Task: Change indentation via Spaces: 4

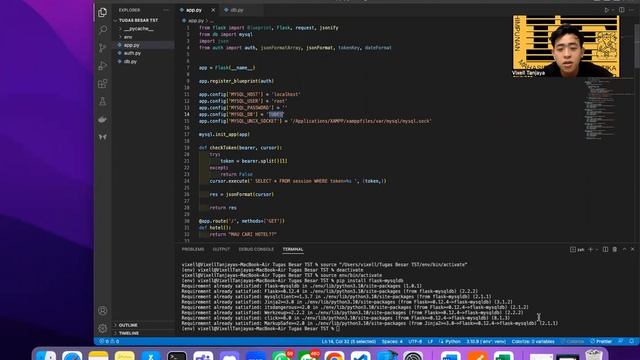Action: point(392,341)
